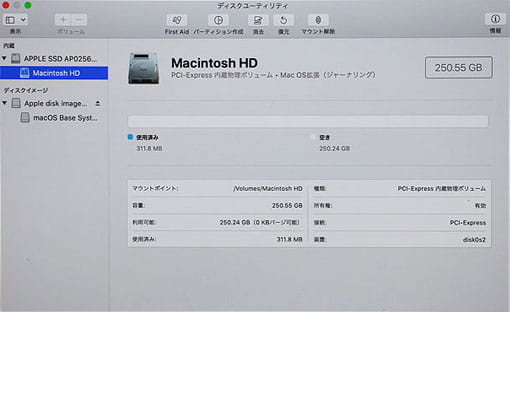Click /Volumes/Macintosh HD mount point value
This screenshot has height=397, width=510.
268,189
